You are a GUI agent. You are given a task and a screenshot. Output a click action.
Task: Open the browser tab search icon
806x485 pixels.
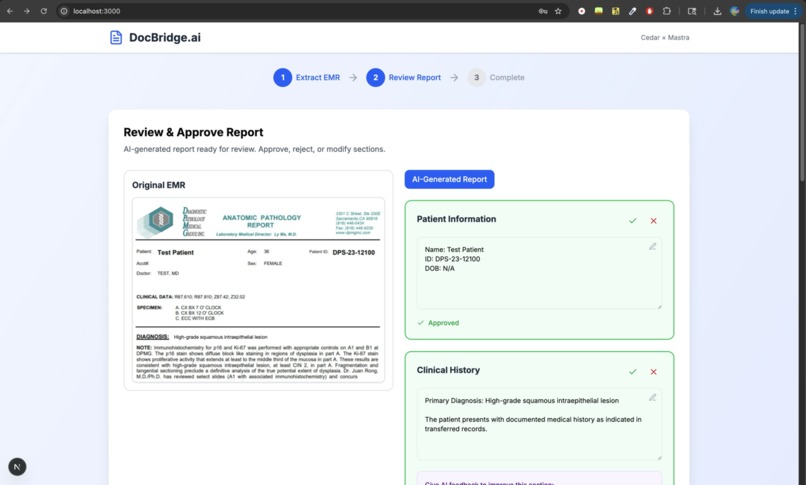coord(692,11)
